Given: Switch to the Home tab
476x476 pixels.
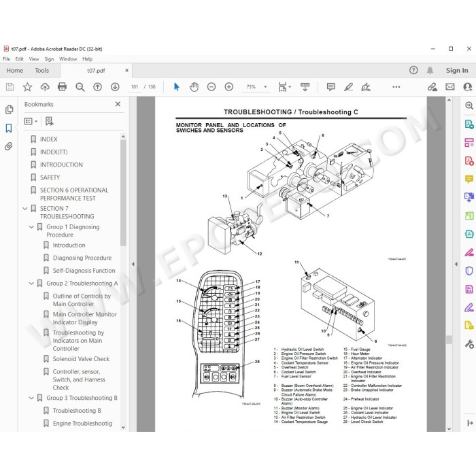Looking at the screenshot, I should (x=14, y=71).
